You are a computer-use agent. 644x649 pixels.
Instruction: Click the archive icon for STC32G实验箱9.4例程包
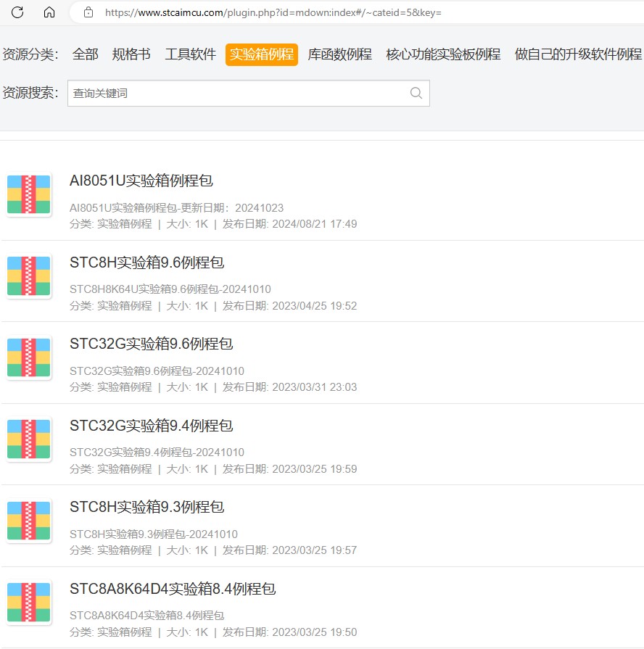click(29, 439)
